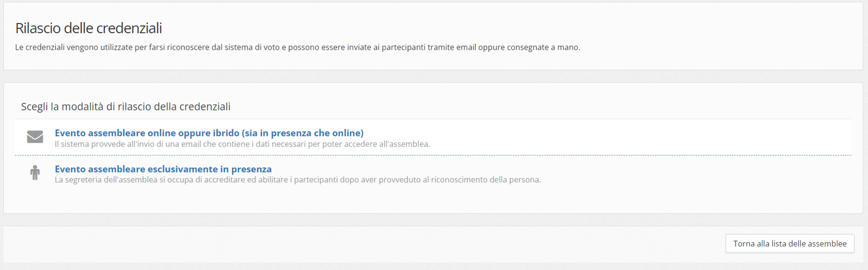Click 'Scegli la modalità di rilascio' section heading
Image resolution: width=868 pixels, height=270 pixels.
pos(126,107)
